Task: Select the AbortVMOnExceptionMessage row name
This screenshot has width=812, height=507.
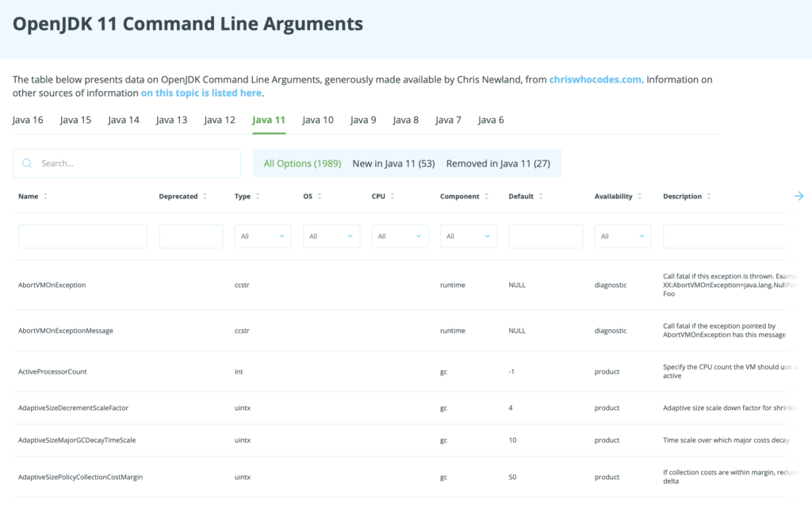Action: [x=66, y=331]
